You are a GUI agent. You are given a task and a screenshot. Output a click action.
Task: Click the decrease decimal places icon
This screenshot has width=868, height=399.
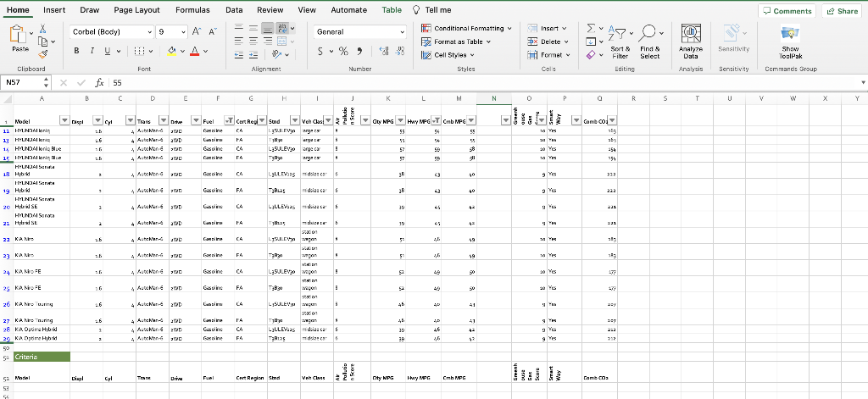400,51
